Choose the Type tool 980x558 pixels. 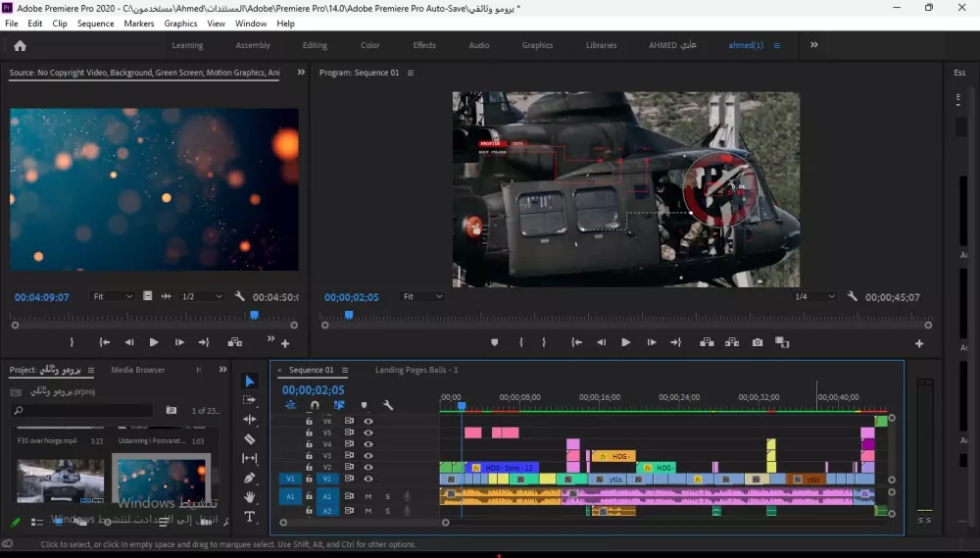tap(250, 517)
